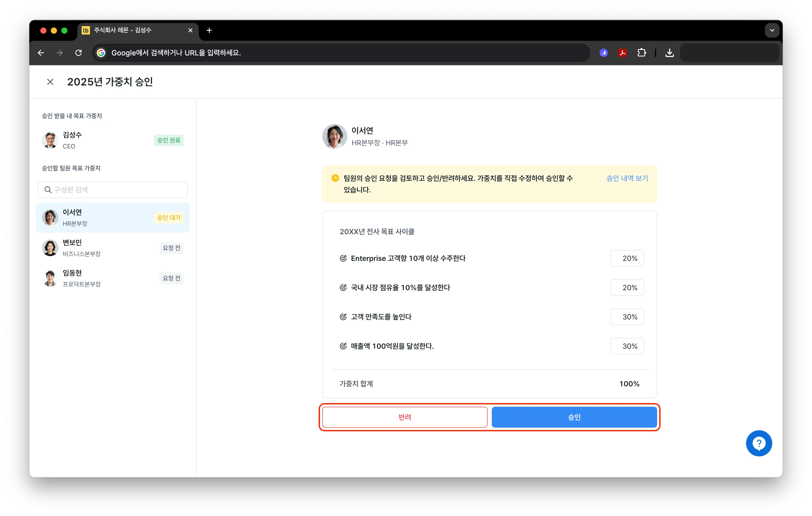Open the Adobe Acrobat extension icon
Screen dimensions: 812x516
[623, 53]
